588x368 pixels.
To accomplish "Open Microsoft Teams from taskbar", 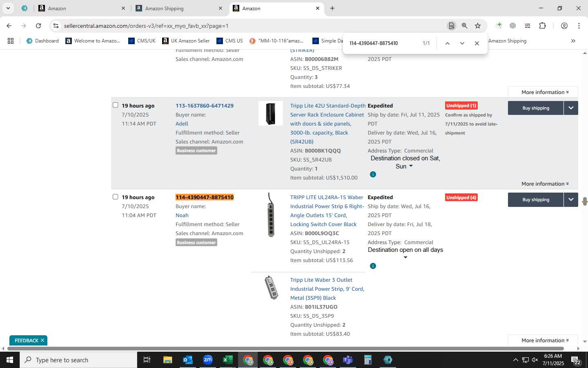I will [x=348, y=360].
